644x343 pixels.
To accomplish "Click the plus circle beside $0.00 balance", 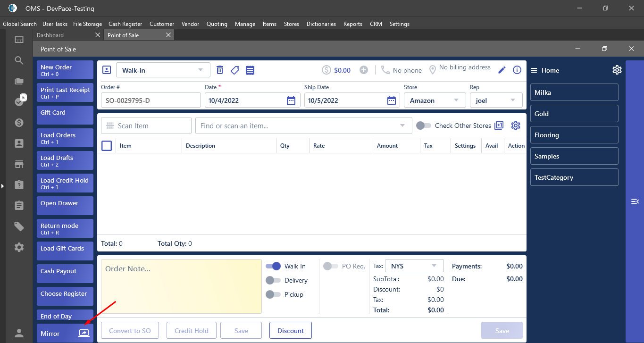I will click(364, 70).
